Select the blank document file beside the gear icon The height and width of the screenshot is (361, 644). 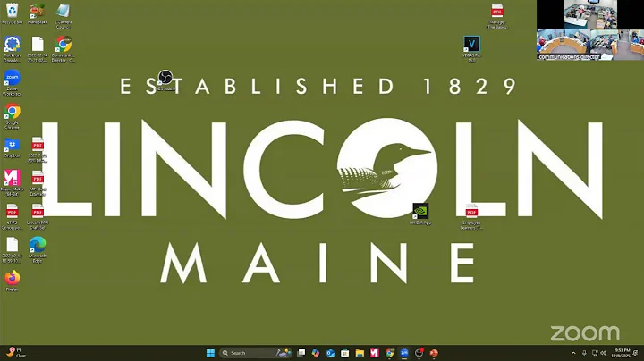(38, 49)
